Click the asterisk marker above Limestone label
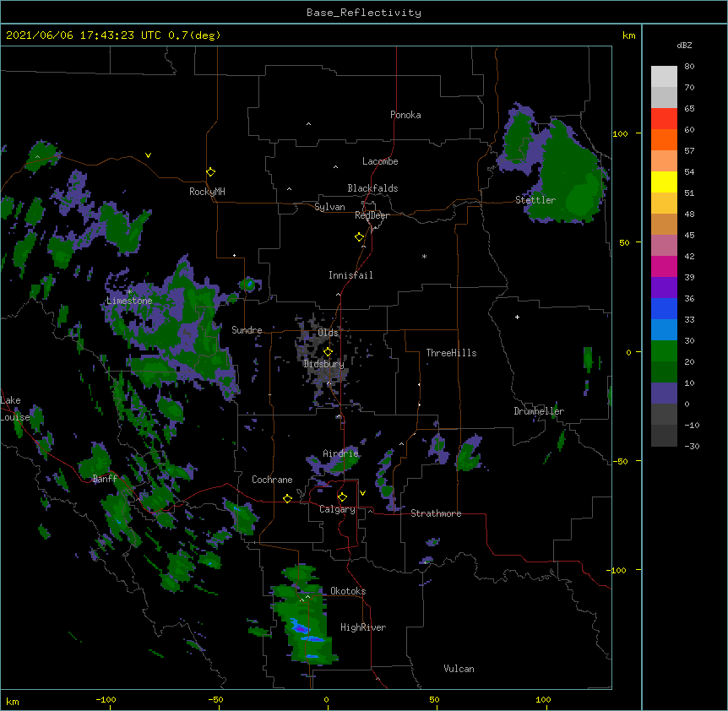The image size is (728, 711). (130, 291)
